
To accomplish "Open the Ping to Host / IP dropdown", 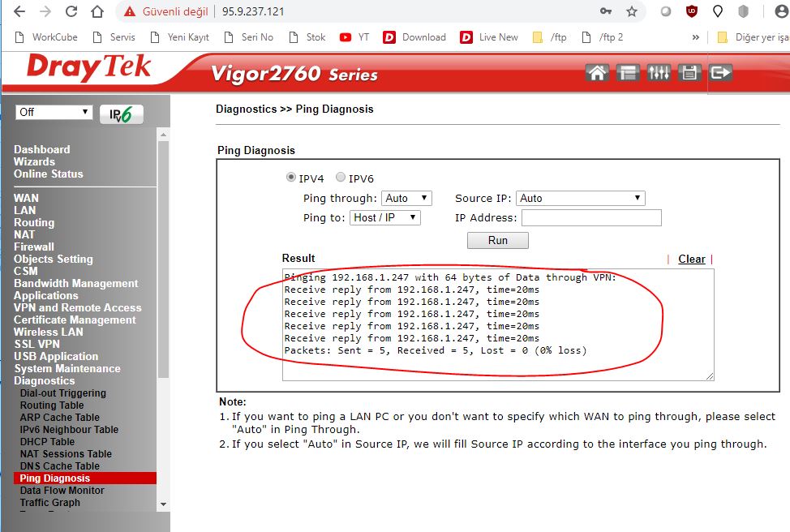I will [x=385, y=217].
